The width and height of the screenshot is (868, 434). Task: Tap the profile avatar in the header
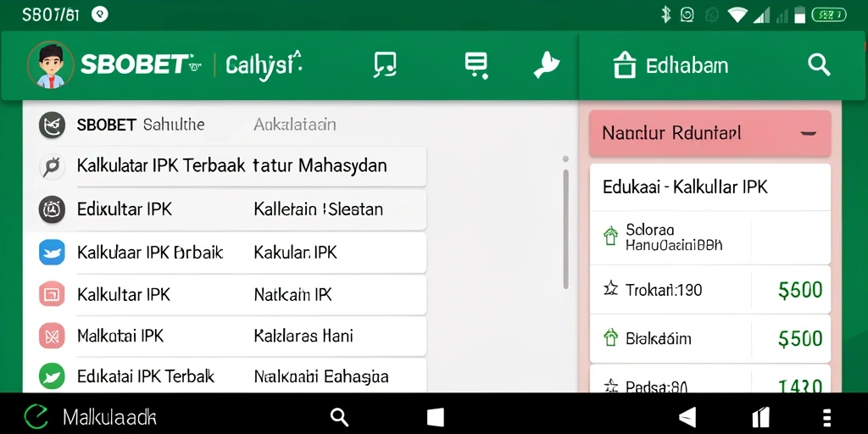(50, 65)
